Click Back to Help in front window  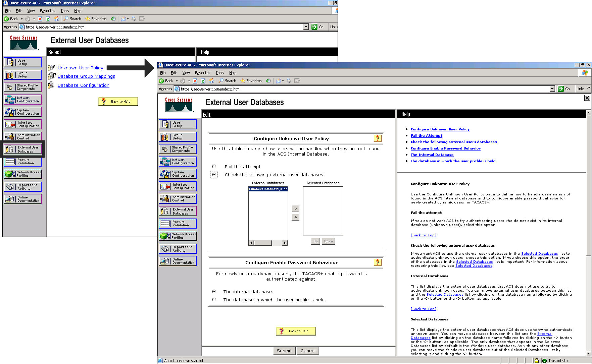296,331
